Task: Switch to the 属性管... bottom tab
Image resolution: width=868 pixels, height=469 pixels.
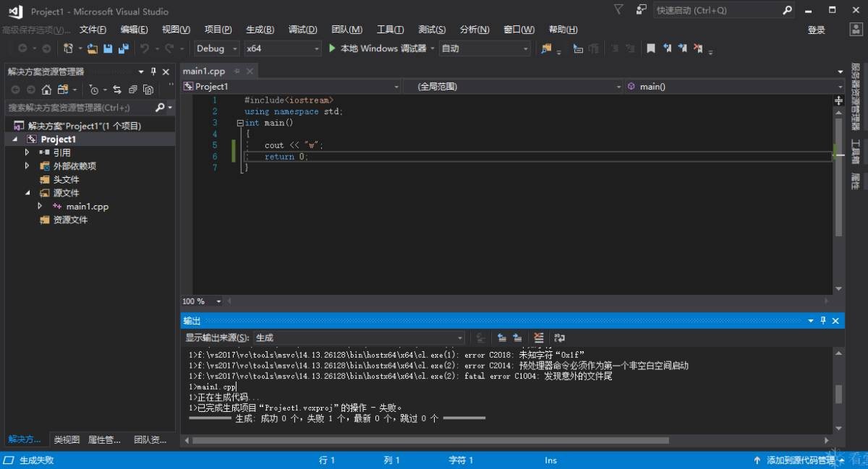Action: click(x=104, y=439)
